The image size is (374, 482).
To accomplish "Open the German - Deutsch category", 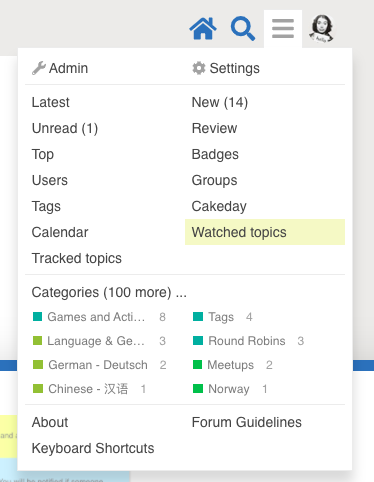I will (x=100, y=365).
